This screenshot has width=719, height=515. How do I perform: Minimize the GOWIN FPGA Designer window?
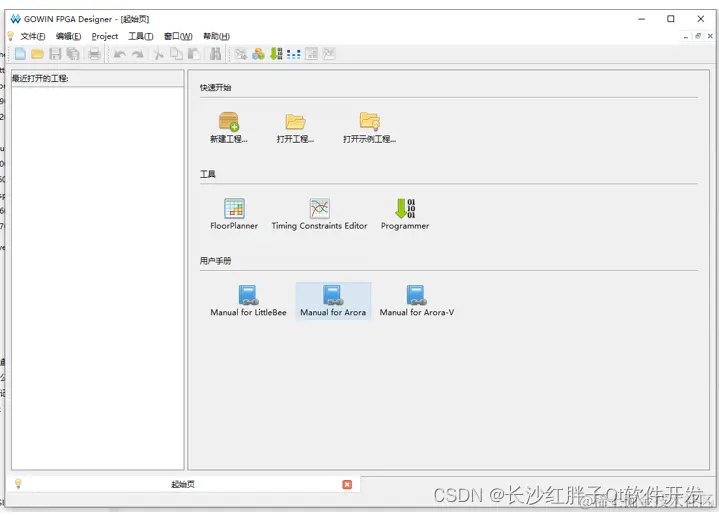pos(642,19)
